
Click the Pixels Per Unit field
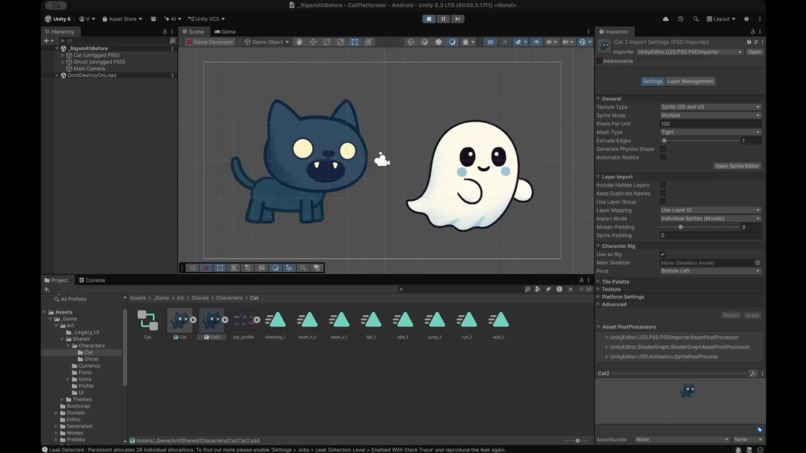(x=710, y=124)
